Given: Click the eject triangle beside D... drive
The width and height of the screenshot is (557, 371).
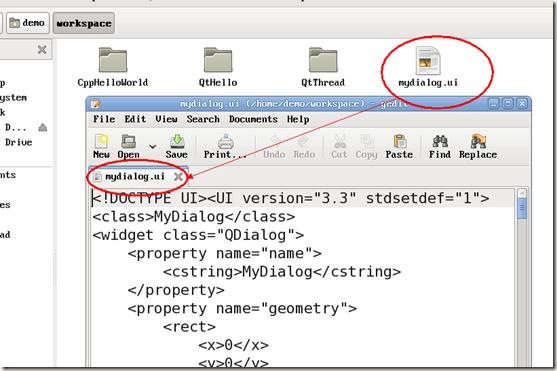Looking at the screenshot, I should pos(43,127).
